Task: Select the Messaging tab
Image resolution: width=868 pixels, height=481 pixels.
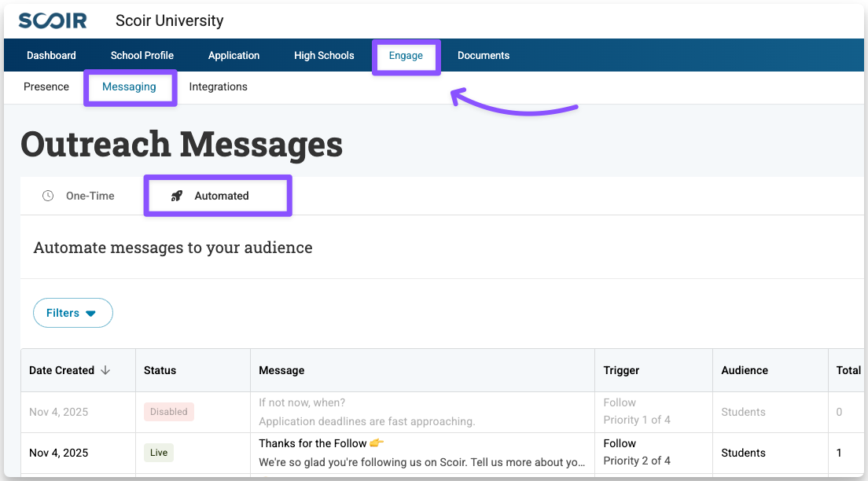Action: pyautogui.click(x=129, y=86)
